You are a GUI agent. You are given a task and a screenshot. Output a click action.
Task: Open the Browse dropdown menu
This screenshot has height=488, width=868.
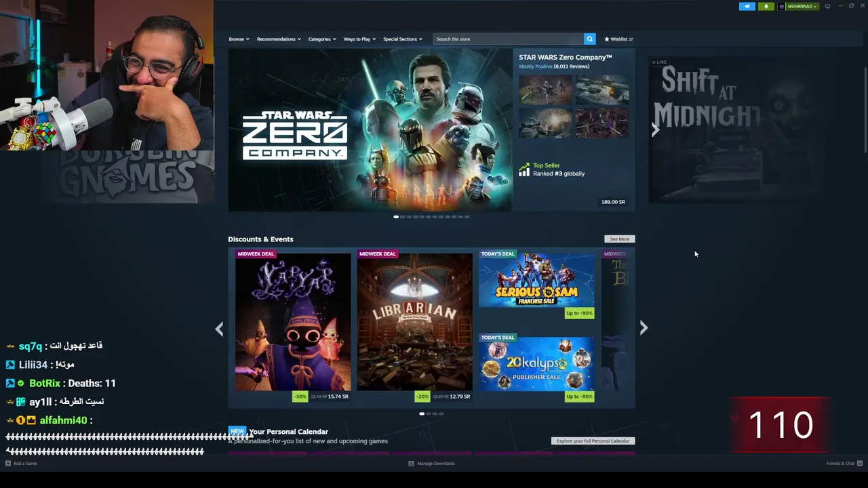coord(239,39)
